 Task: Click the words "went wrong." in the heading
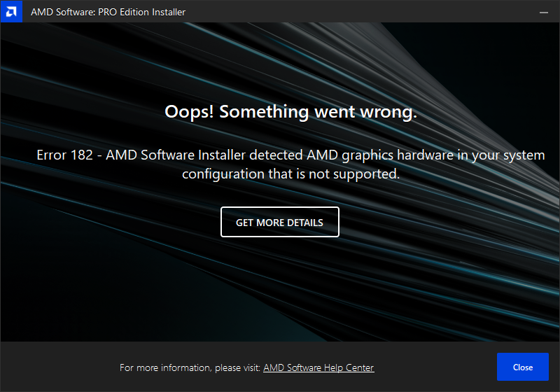point(365,112)
